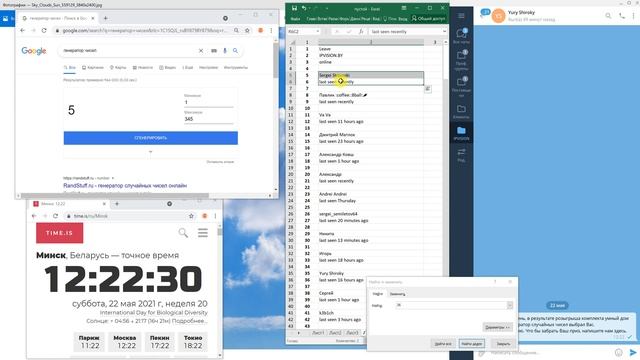Select the highlighted IPVISION folder in Telegram sidebar
The height and width of the screenshot is (360, 640).
pos(461,133)
